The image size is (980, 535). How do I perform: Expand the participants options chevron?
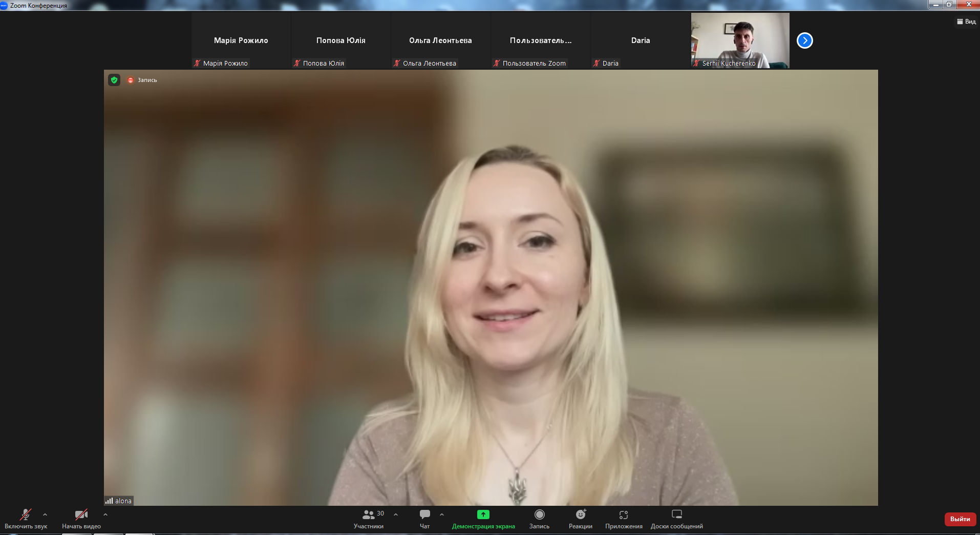point(396,515)
